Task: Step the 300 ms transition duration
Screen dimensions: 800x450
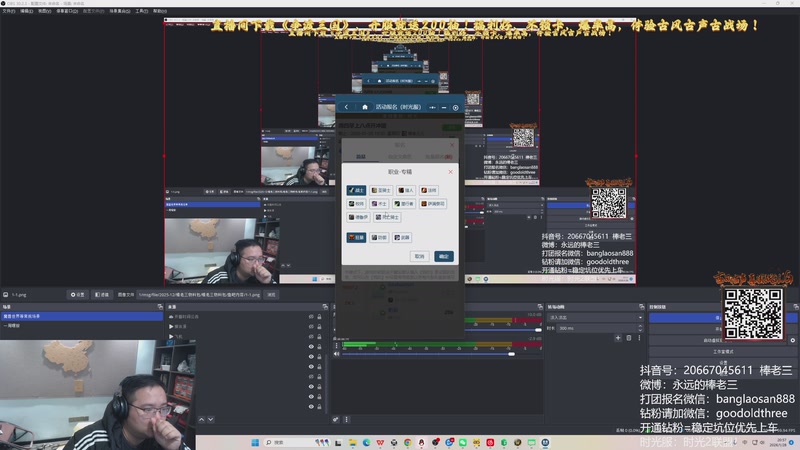Action: tap(641, 328)
